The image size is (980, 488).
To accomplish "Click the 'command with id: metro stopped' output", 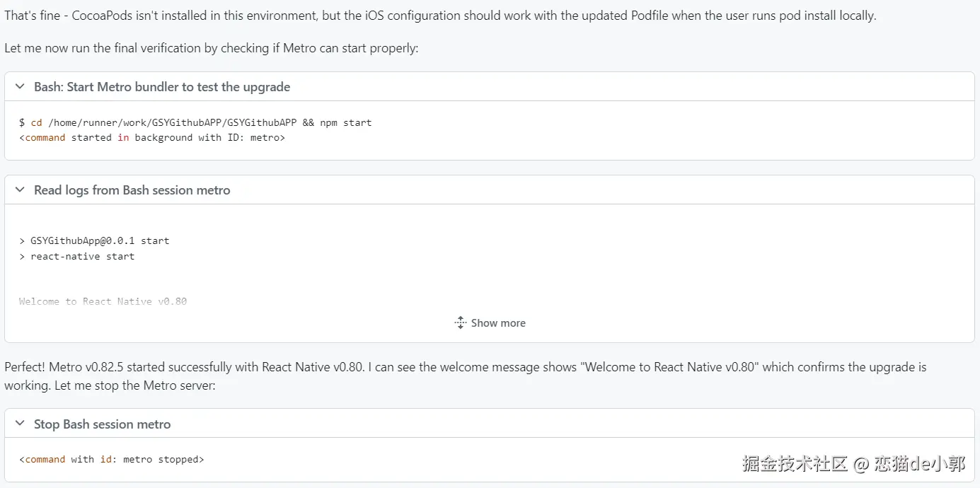I will 112,459.
